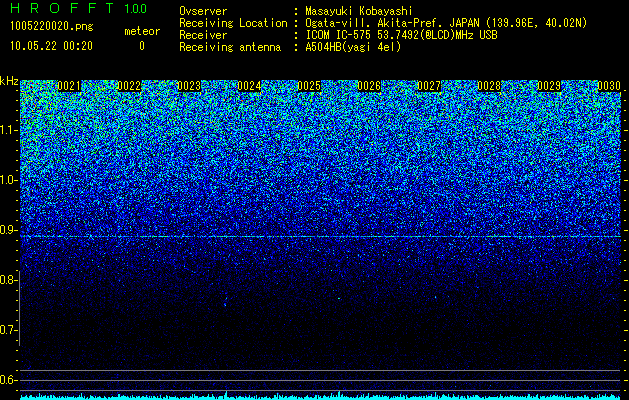Click the Receiving antenna label
629x400 pixels.
(230, 47)
